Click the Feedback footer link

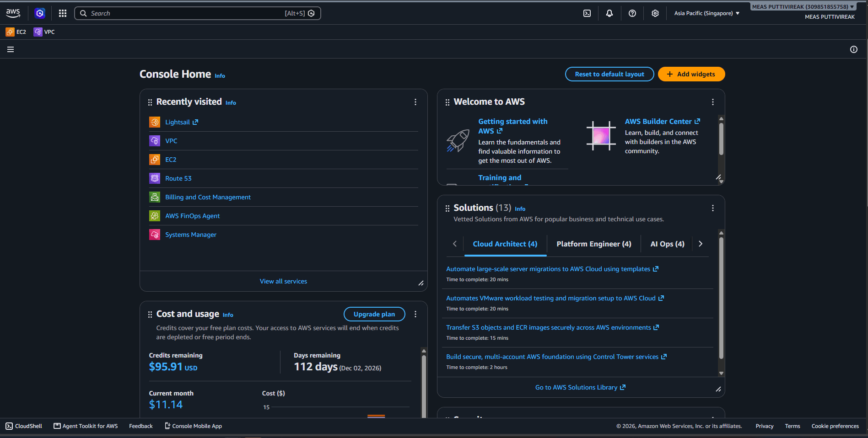point(141,426)
